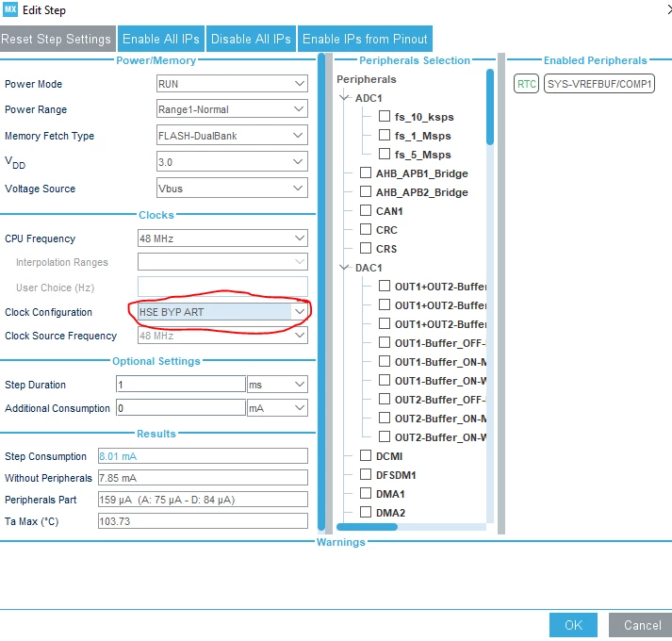Open the Voltage Source dropdown
The image size is (672, 641).
(x=232, y=189)
